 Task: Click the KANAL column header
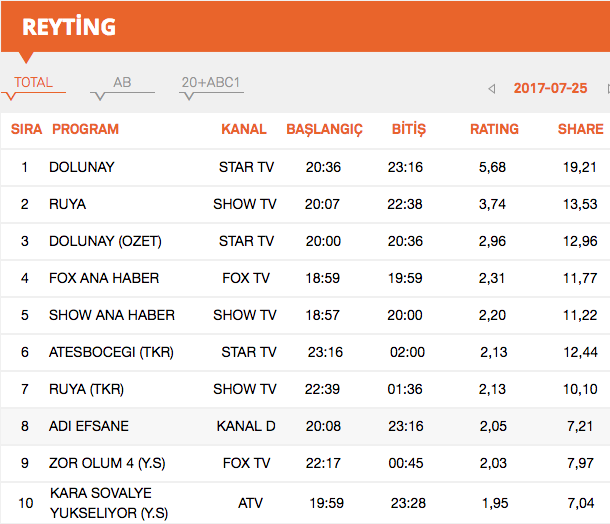pyautogui.click(x=244, y=129)
